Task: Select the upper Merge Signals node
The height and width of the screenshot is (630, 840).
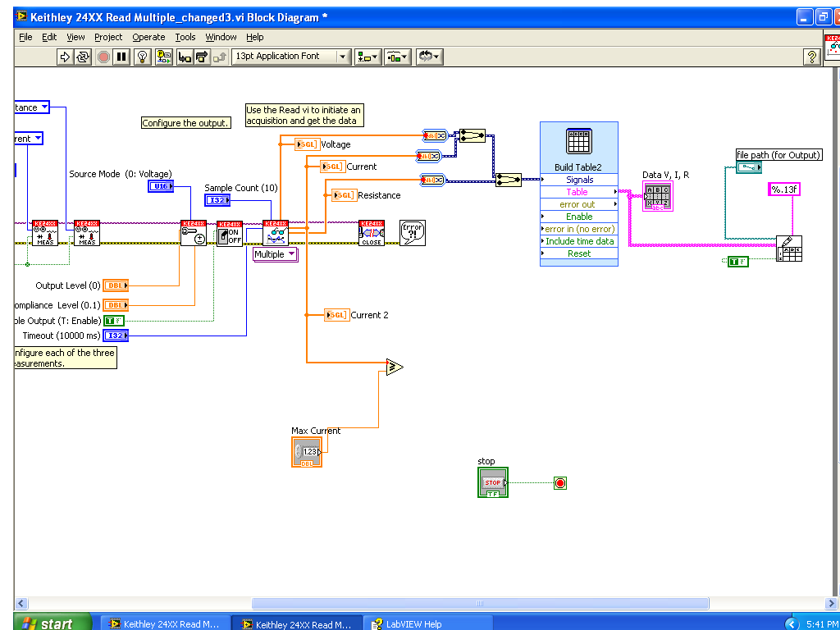Action: coord(472,135)
